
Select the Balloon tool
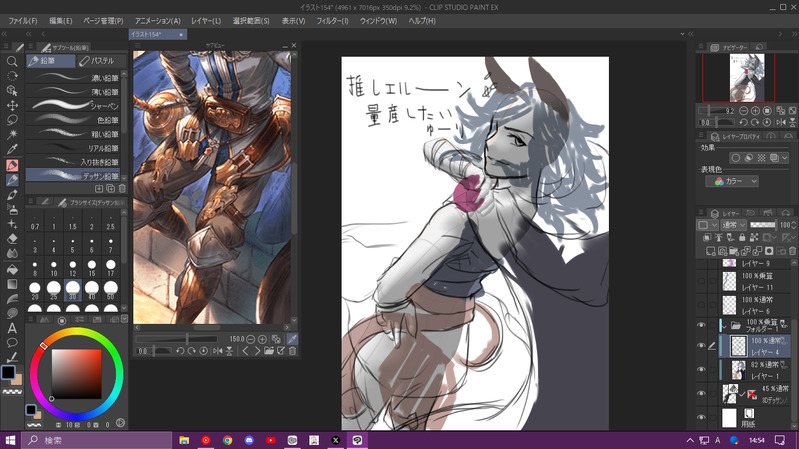12,342
